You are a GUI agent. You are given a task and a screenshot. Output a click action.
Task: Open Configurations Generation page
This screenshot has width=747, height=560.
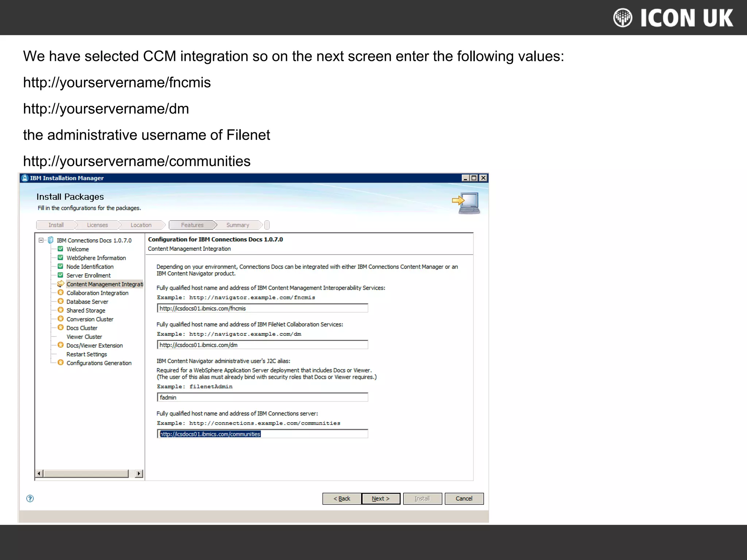point(99,363)
